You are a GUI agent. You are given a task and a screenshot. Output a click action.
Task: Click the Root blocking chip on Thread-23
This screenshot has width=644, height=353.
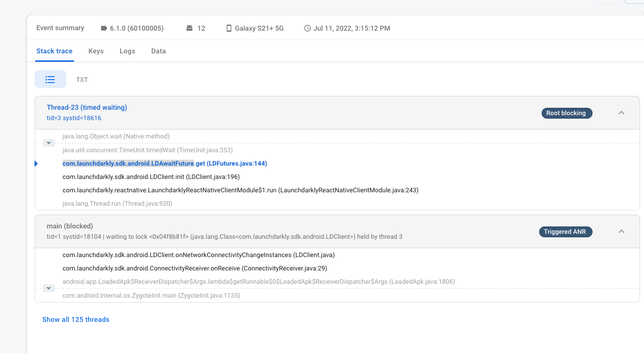(566, 113)
